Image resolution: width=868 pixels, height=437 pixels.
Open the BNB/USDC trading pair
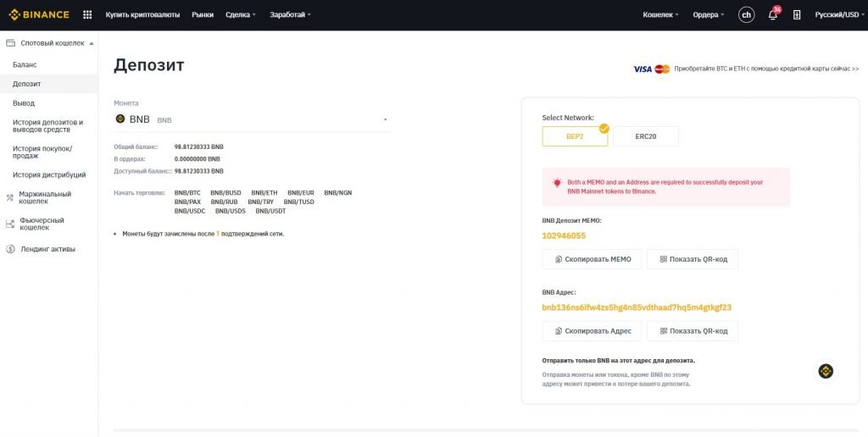click(190, 212)
